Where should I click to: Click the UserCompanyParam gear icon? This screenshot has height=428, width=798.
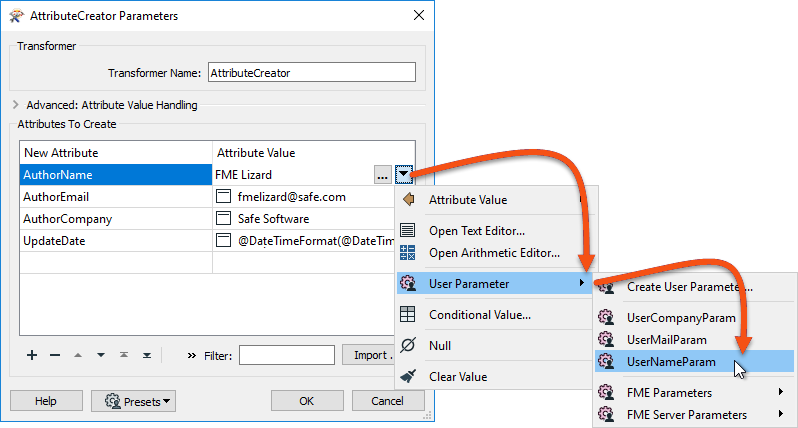(606, 317)
